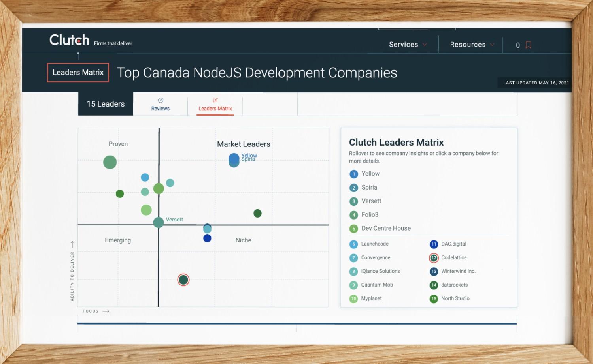The height and width of the screenshot is (364, 593).
Task: Click the "Proven" quadrant label
Action: click(x=118, y=144)
